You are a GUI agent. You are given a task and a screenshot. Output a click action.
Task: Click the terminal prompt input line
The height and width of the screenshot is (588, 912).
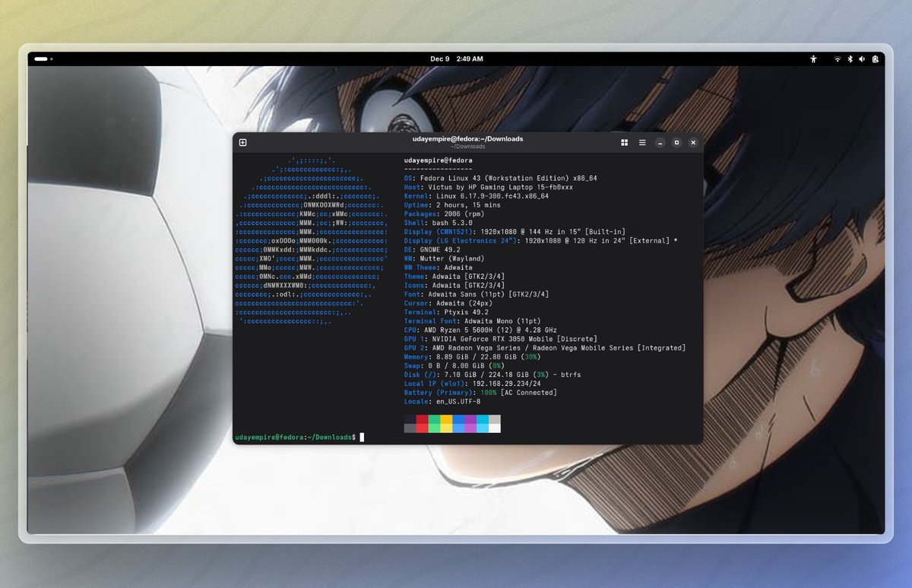(x=299, y=437)
